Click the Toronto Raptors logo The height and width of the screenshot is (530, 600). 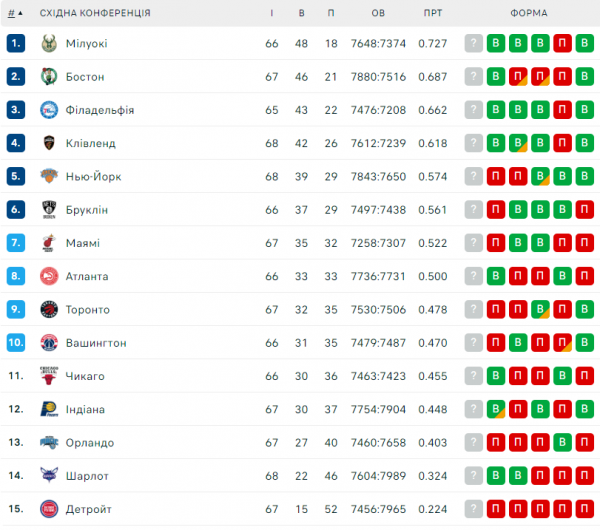[x=48, y=310]
